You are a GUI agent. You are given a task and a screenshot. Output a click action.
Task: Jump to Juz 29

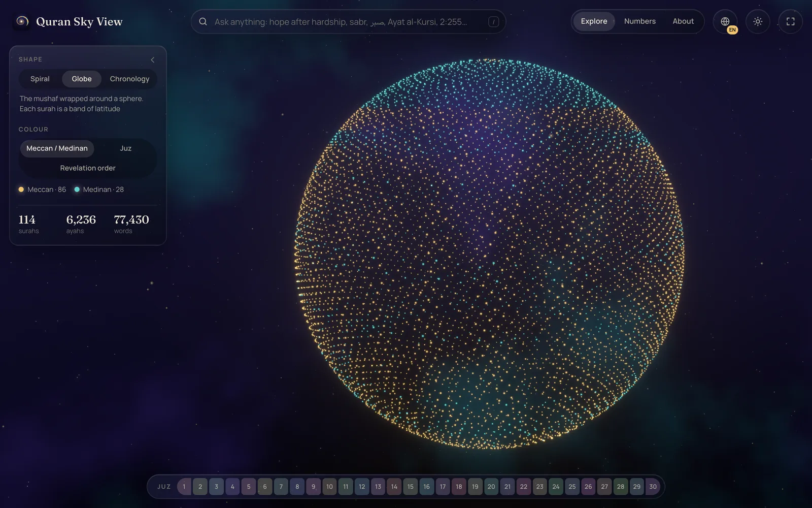coord(637,487)
